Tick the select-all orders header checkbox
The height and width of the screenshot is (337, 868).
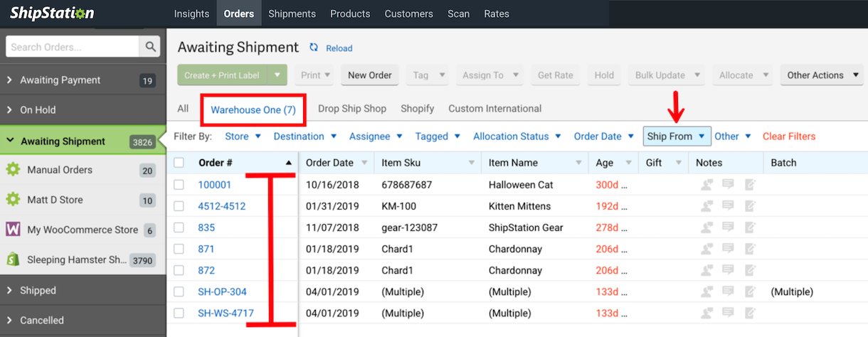click(x=179, y=163)
